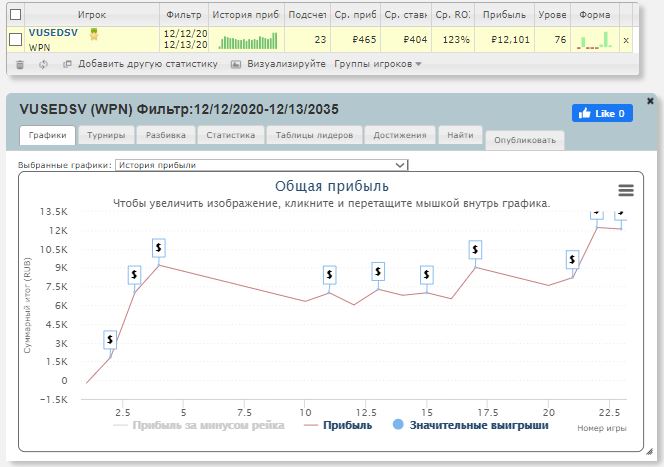The height and width of the screenshot is (467, 664).
Task: Switch to the Таблицы лидеров tab
Action: [x=314, y=135]
